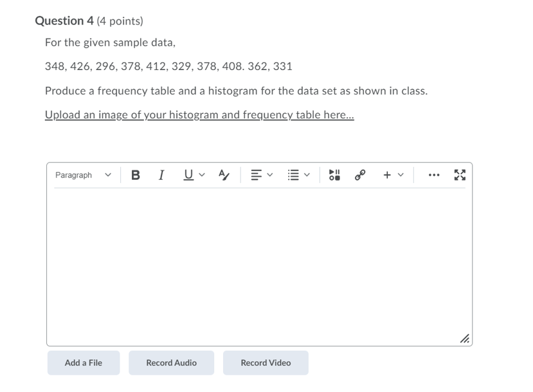Toggle bold formatting in the editor
Image resolution: width=533 pixels, height=392 pixels.
(135, 174)
